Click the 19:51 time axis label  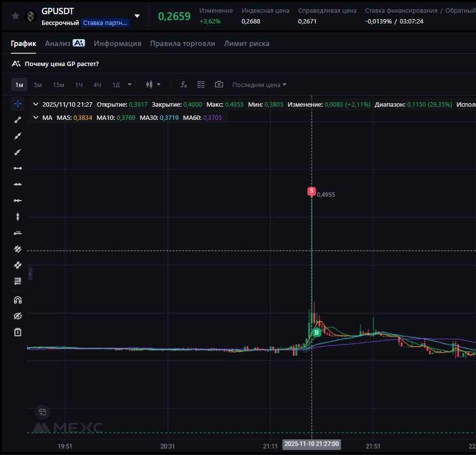[65, 446]
